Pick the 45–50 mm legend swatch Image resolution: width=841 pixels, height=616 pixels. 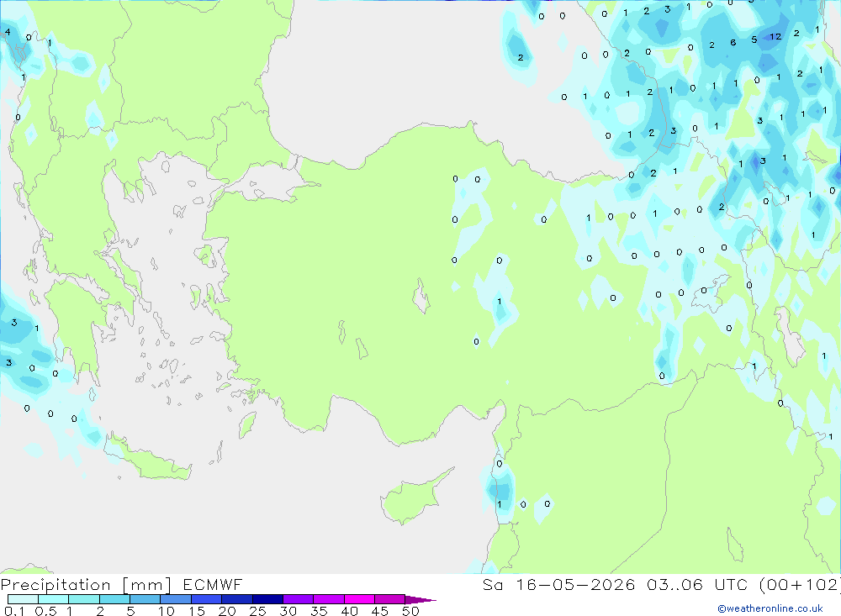point(390,599)
